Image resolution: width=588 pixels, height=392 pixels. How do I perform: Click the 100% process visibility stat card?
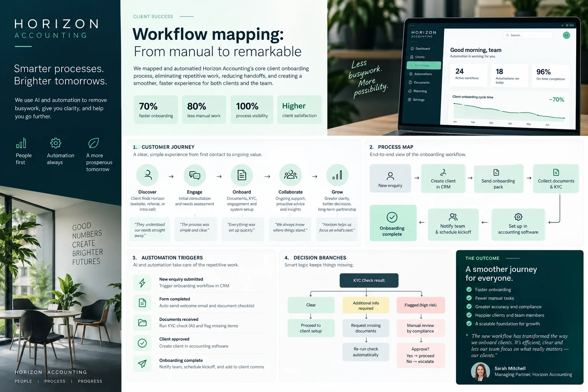252,109
